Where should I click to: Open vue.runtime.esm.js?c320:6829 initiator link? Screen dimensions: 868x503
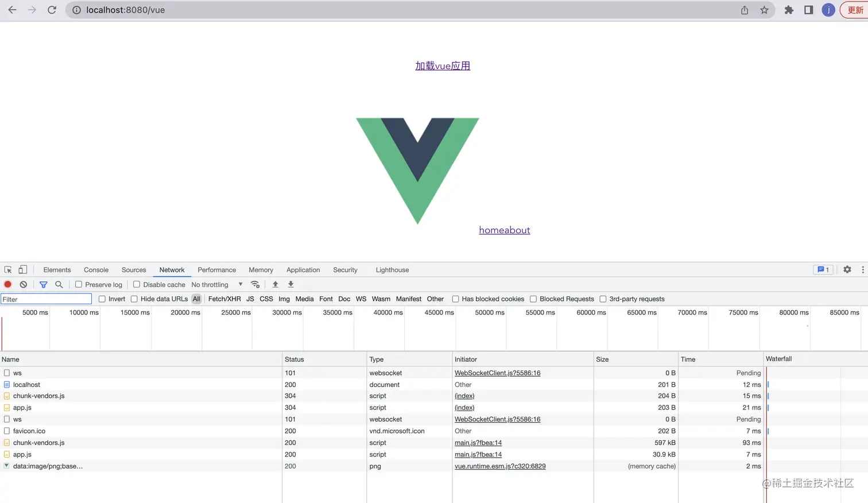click(500, 466)
